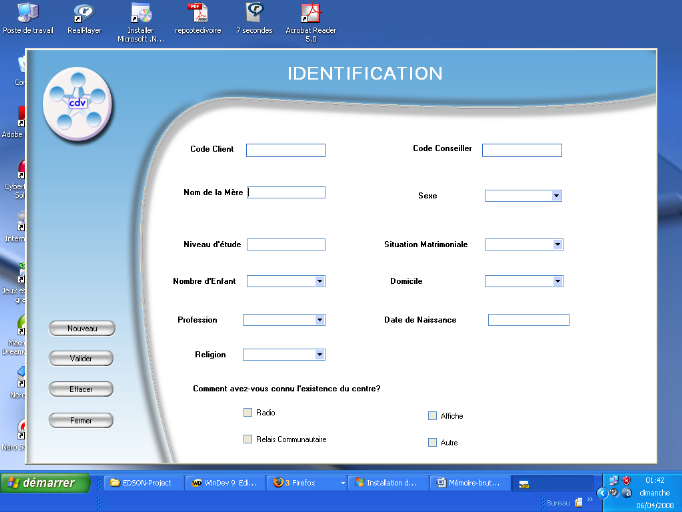This screenshot has width=682, height=512.
Task: Launch Acrobat Reader 5.0 from desktop
Action: pyautogui.click(x=310, y=14)
